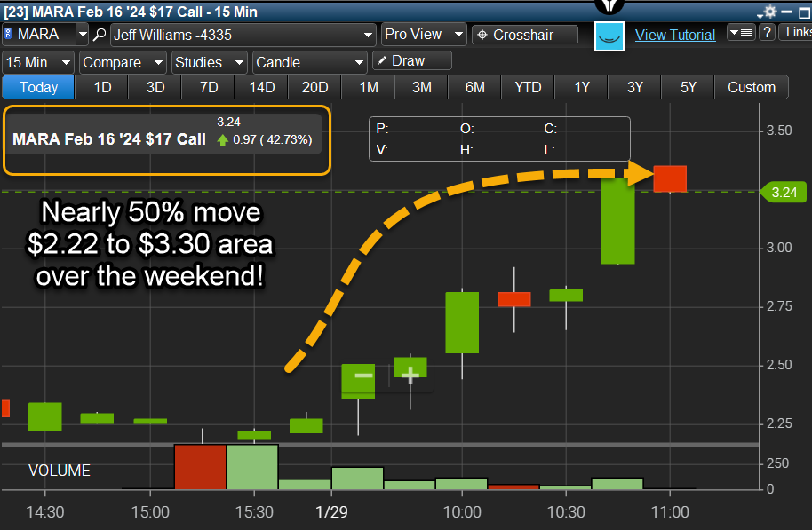Select the 1D range tab
This screenshot has height=530, width=812.
(102, 87)
